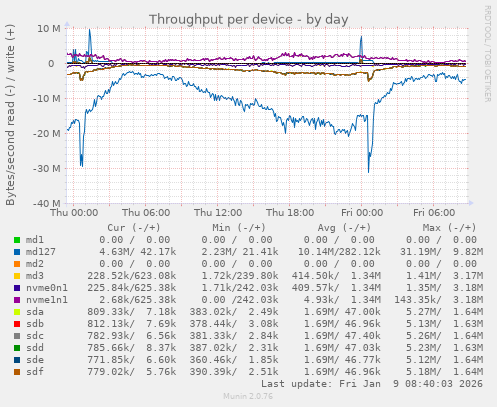This screenshot has width=497, height=407.
Task: Click the sdb red legend swatch
Action: click(17, 324)
